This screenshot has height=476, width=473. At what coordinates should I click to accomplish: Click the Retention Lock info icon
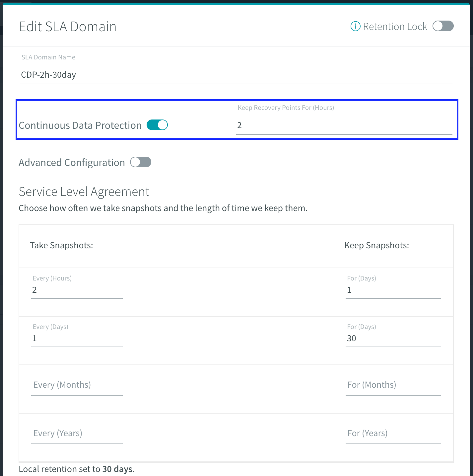(x=355, y=26)
